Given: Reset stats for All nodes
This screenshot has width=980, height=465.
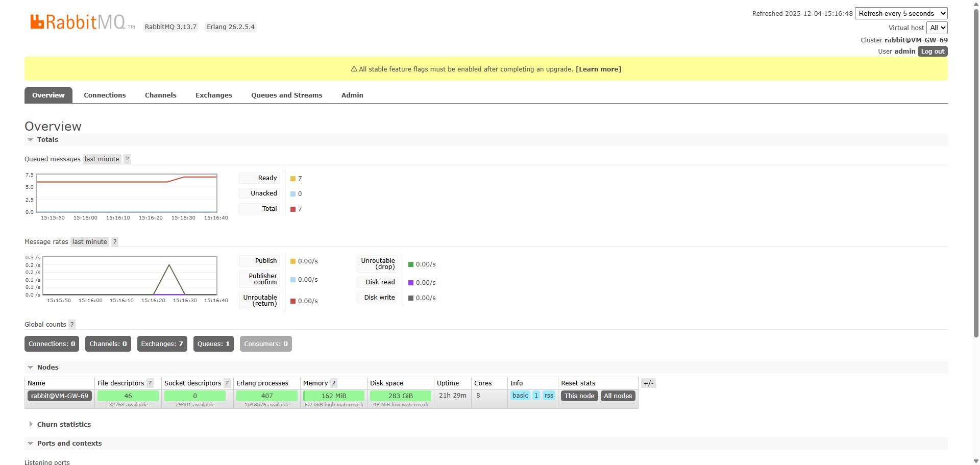Looking at the screenshot, I should pyautogui.click(x=618, y=396).
